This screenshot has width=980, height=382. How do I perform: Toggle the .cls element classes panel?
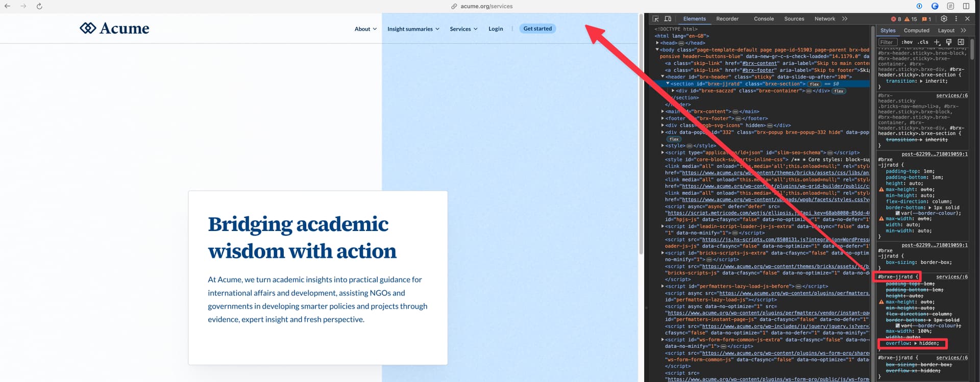click(923, 42)
